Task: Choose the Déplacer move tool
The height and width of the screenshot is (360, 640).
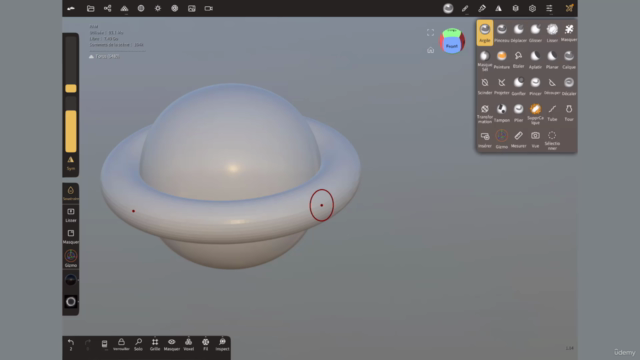Action: (x=518, y=33)
